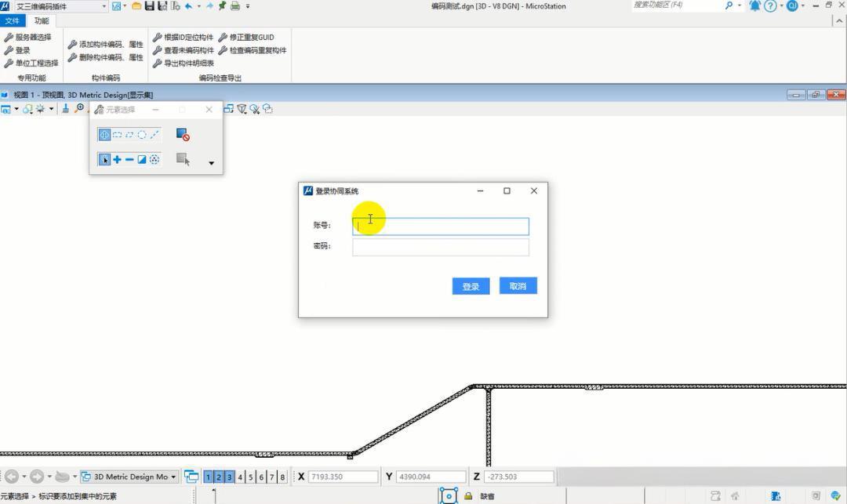The width and height of the screenshot is (847, 504).
Task: Toggle view number 4 button
Action: coord(241,477)
